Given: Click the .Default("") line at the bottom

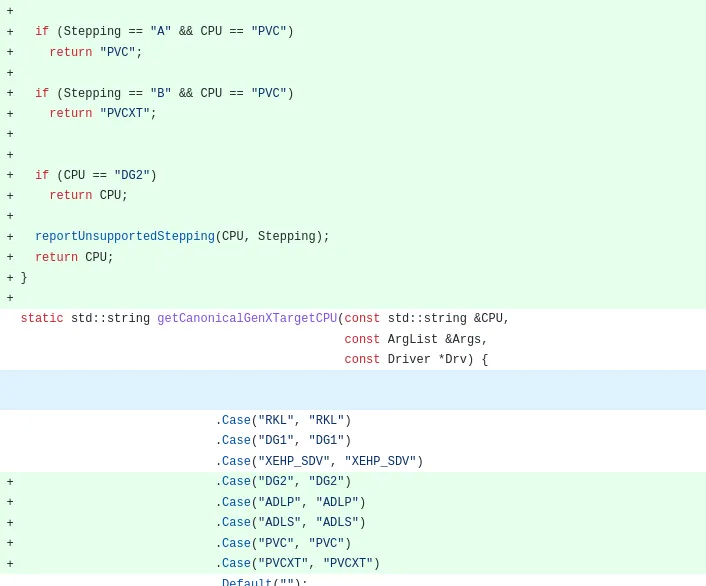Looking at the screenshot, I should 261,582.
